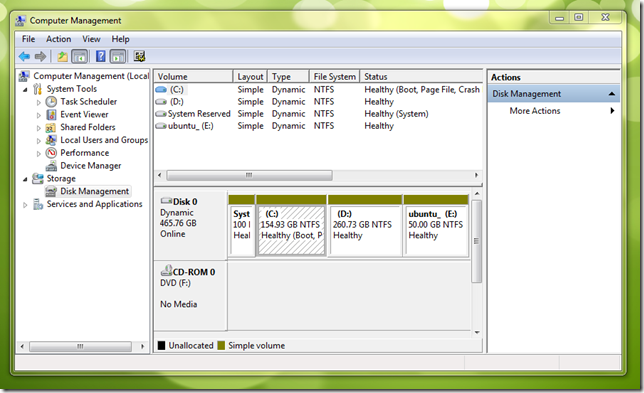This screenshot has width=644, height=393.
Task: Click the Computer Management root icon
Action: click(x=24, y=76)
